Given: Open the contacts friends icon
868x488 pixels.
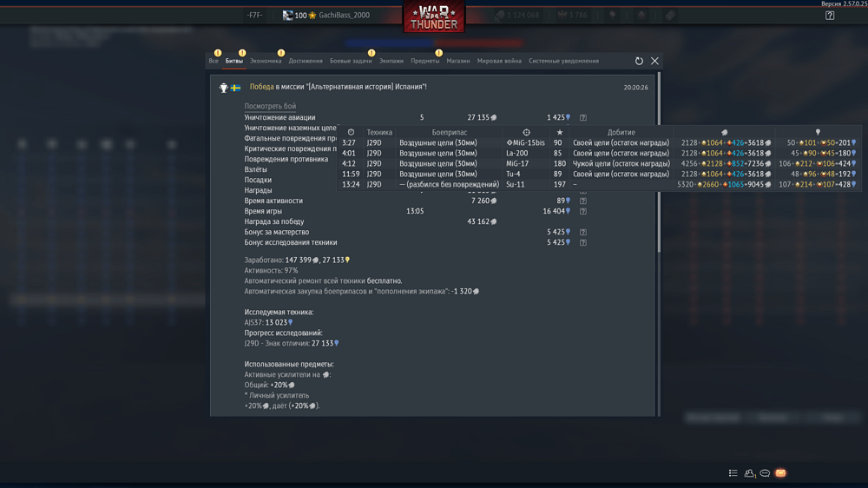Looking at the screenshot, I should coord(750,473).
